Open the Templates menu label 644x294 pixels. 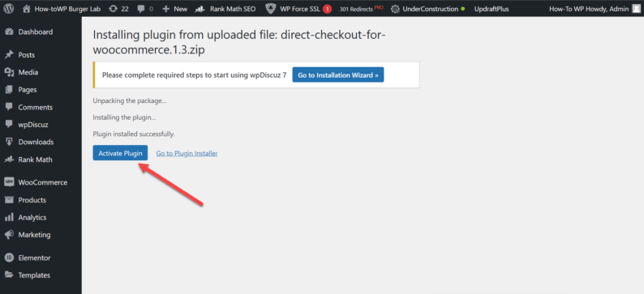pyautogui.click(x=34, y=275)
